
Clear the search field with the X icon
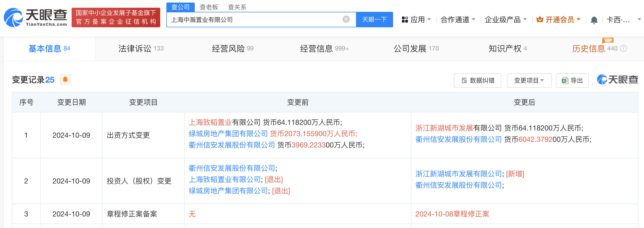pos(346,19)
